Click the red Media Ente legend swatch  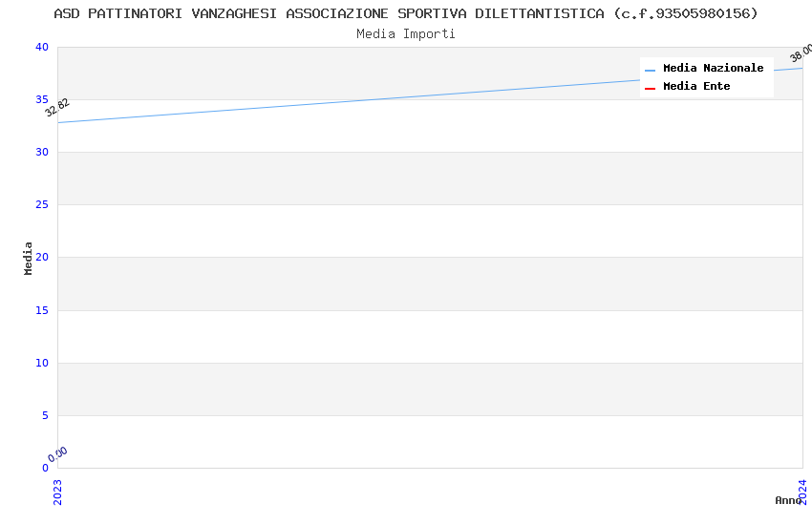click(x=650, y=89)
